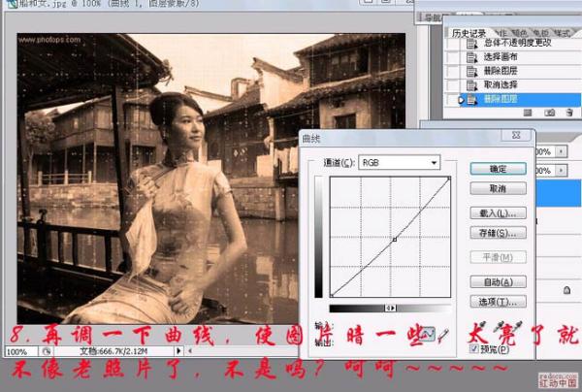Click the 100% zoom field in the status bar
The width and height of the screenshot is (582, 392).
point(20,351)
